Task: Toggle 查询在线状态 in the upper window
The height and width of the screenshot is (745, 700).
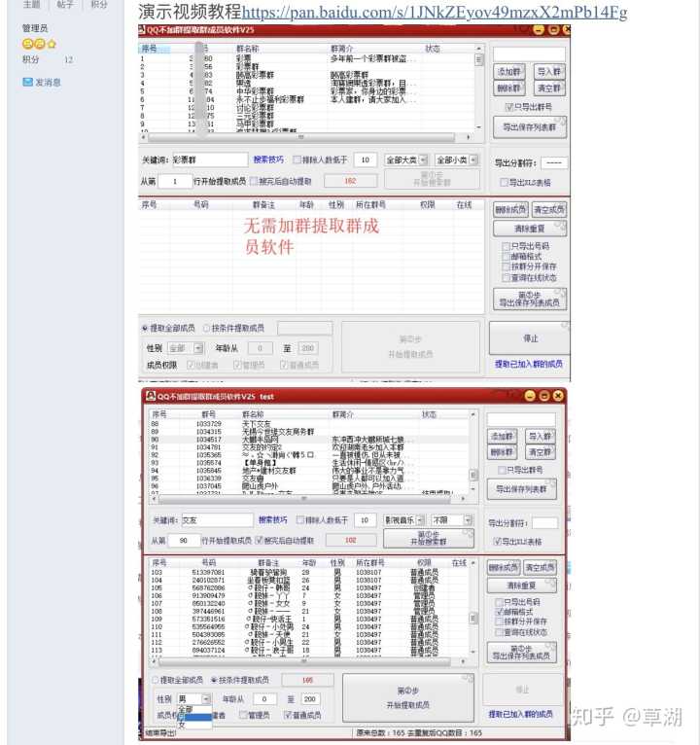Action: (x=507, y=277)
